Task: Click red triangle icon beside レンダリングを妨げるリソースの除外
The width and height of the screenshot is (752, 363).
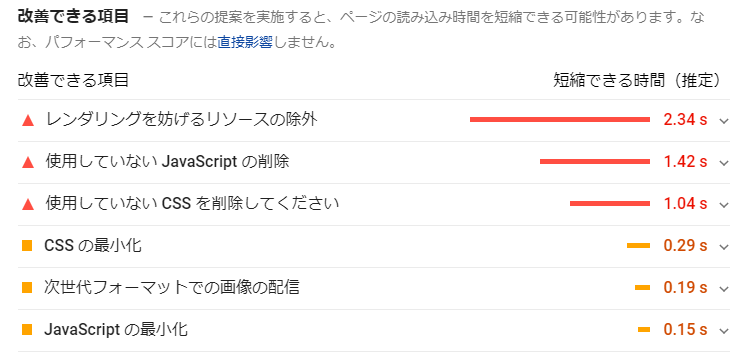Action: point(28,121)
